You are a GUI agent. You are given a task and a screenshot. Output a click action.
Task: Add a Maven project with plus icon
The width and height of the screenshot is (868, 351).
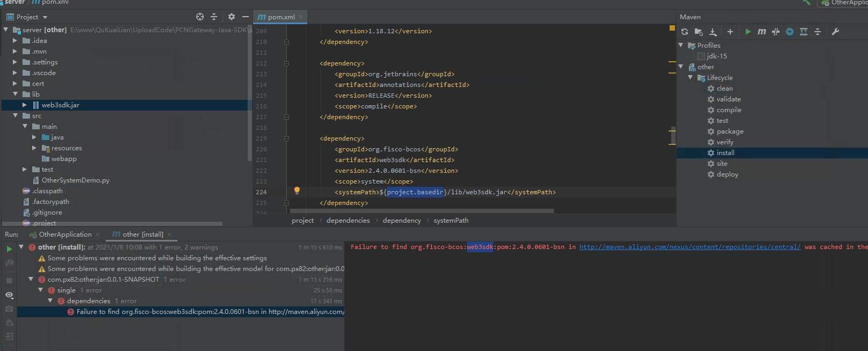pos(730,32)
